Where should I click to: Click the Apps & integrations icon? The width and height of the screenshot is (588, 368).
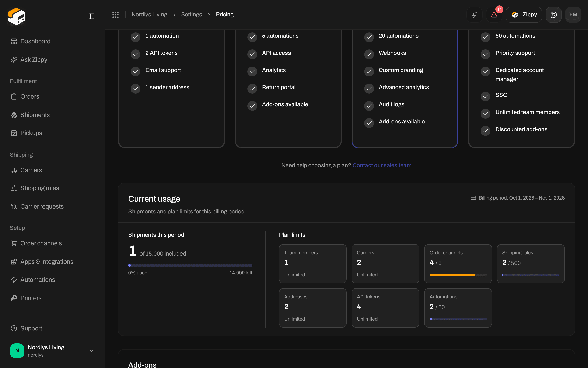tap(14, 262)
